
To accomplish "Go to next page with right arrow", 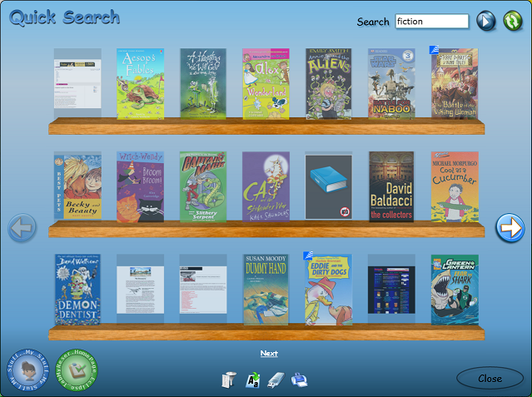I will 510,226.
